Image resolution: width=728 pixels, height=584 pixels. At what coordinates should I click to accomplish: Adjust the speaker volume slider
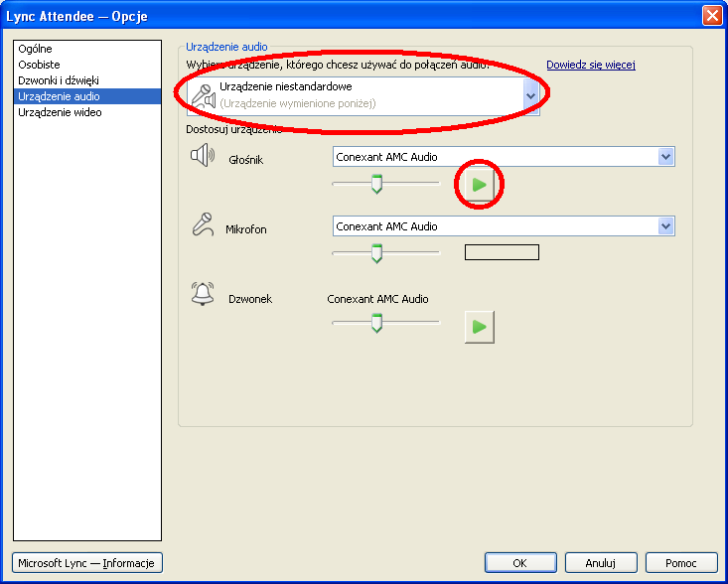pyautogui.click(x=376, y=184)
